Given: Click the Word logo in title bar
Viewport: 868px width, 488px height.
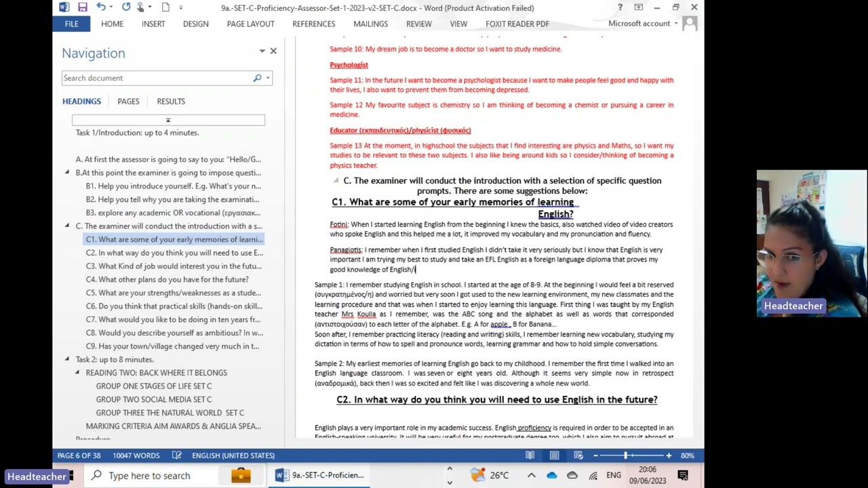Looking at the screenshot, I should click(64, 7).
